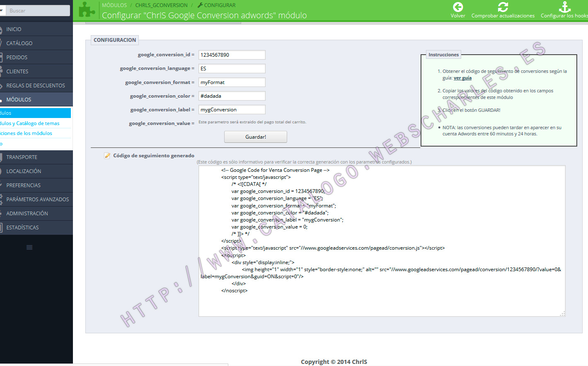
Task: Click the hamburger collapse menu icon in sidebar
Action: 29,247
